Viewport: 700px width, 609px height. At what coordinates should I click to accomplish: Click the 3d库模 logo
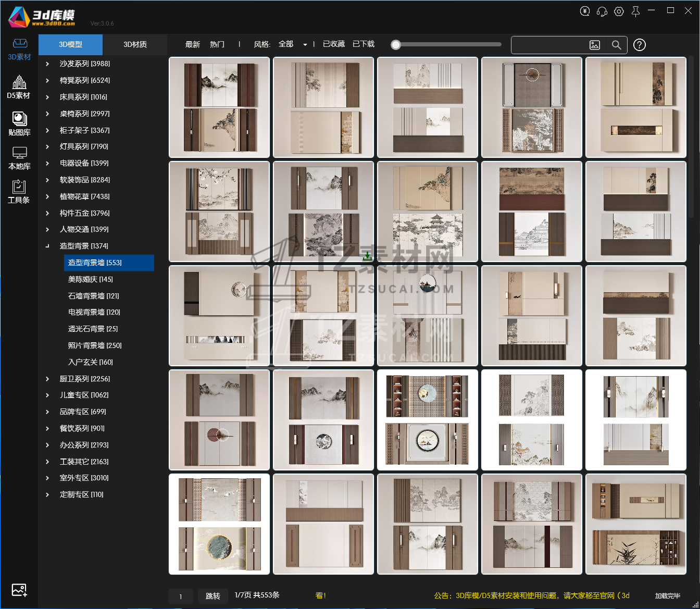[x=42, y=17]
